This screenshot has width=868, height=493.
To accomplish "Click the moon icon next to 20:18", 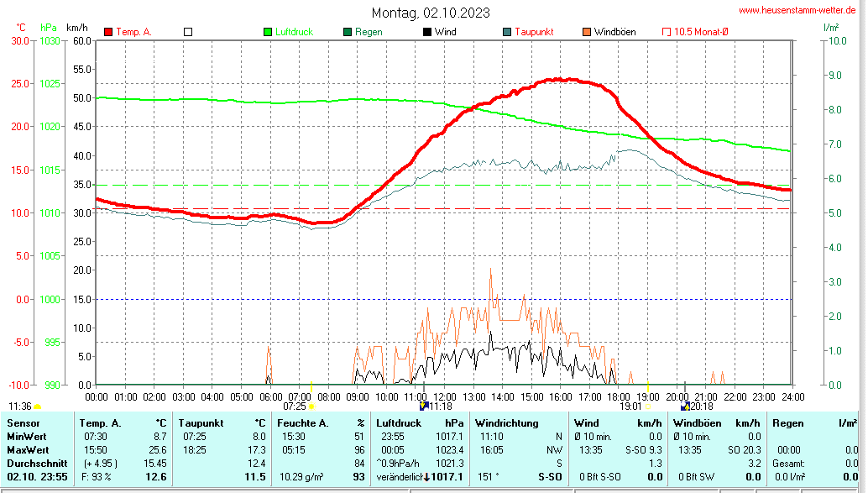I will pyautogui.click(x=685, y=405).
